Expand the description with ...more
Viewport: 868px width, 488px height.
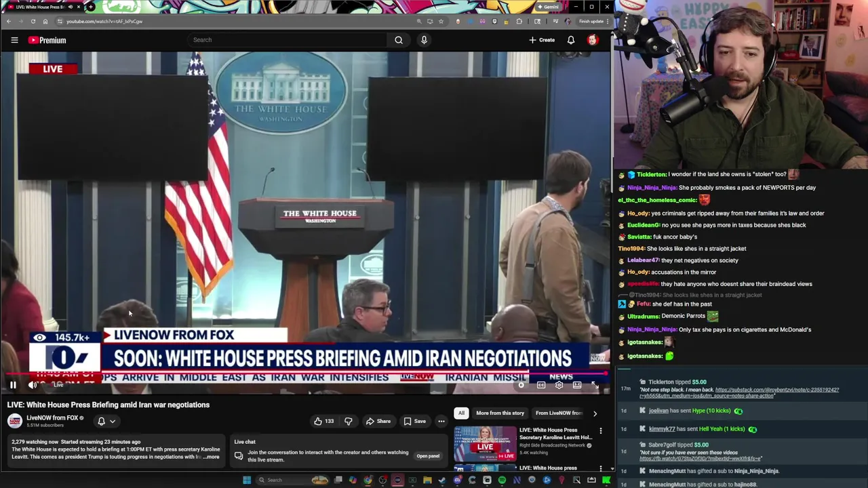coord(211,457)
